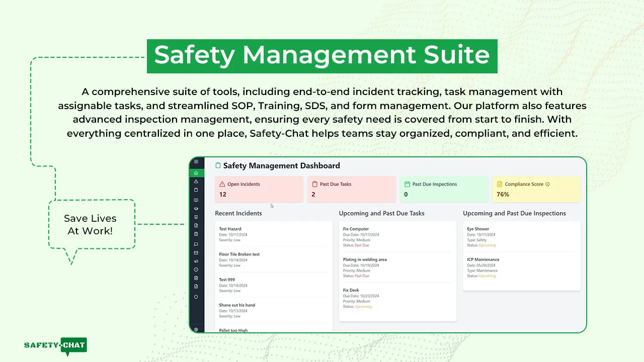Open the book icon in the sidebar
The image size is (644, 362).
[x=196, y=200]
